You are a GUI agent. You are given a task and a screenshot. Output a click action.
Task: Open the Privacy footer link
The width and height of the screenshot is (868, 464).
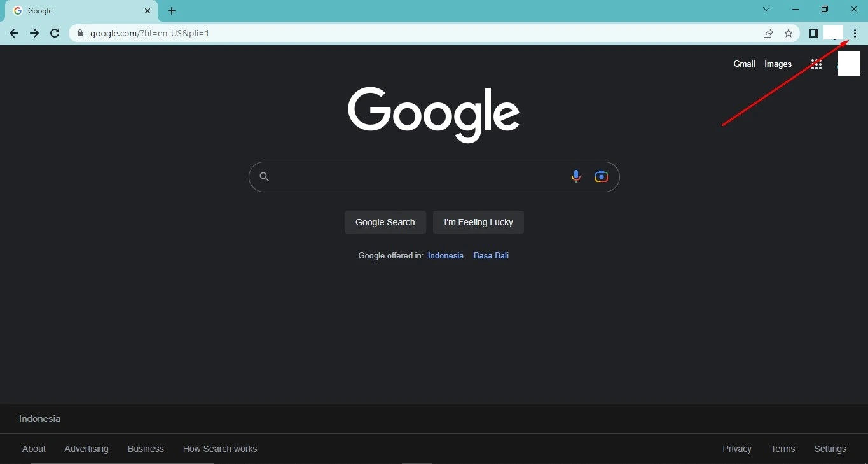point(737,449)
